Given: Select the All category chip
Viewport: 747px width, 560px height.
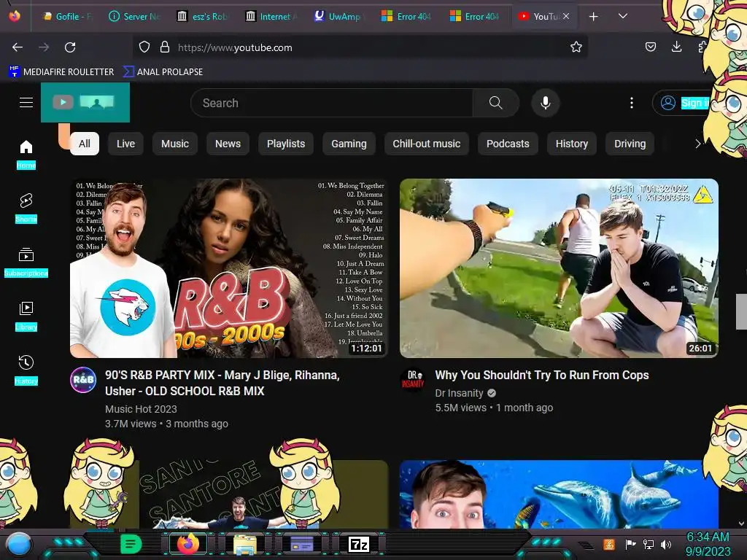Looking at the screenshot, I should (x=85, y=144).
